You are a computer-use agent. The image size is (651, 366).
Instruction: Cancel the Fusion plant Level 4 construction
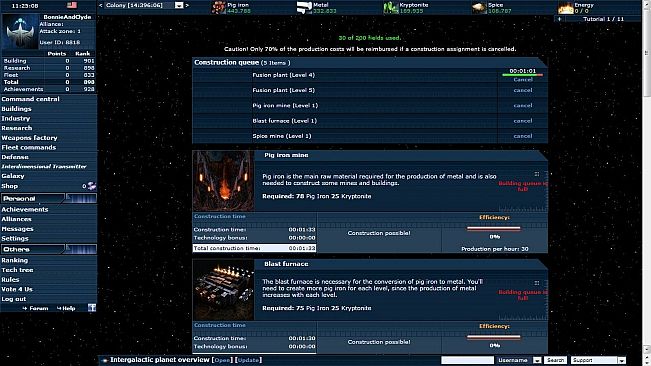coord(523,80)
